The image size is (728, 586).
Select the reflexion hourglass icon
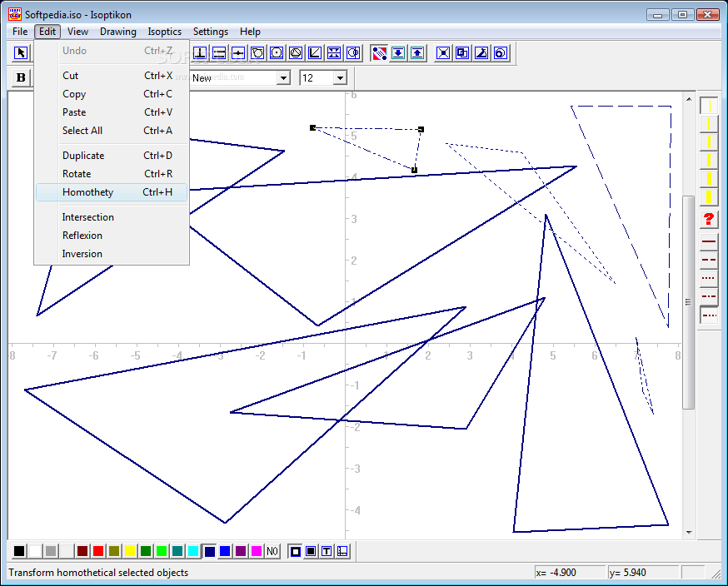(334, 53)
